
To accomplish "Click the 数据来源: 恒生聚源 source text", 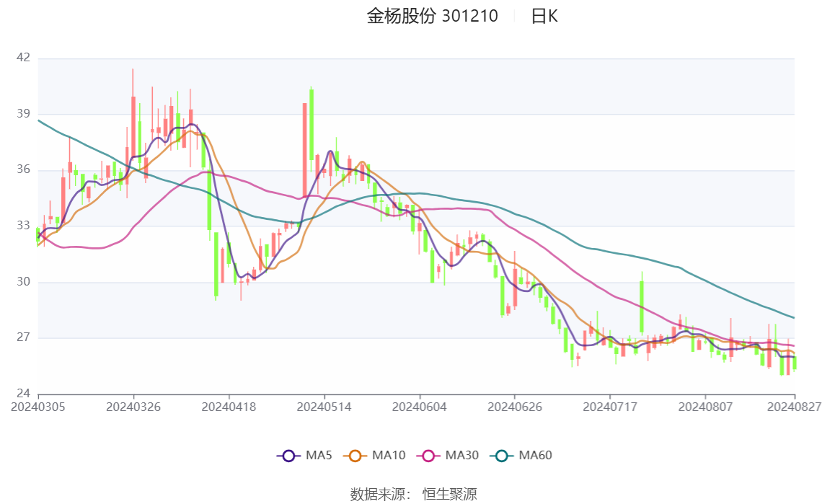I will (x=414, y=495).
